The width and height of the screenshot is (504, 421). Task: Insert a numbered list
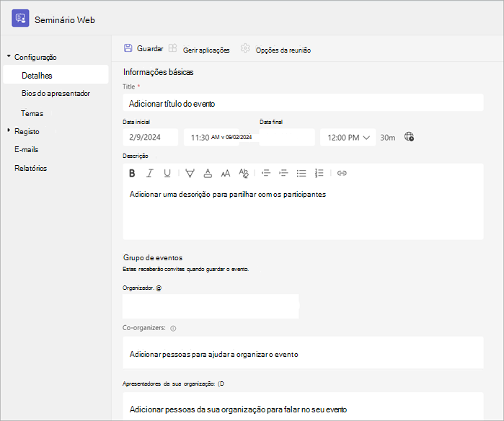[x=319, y=173]
